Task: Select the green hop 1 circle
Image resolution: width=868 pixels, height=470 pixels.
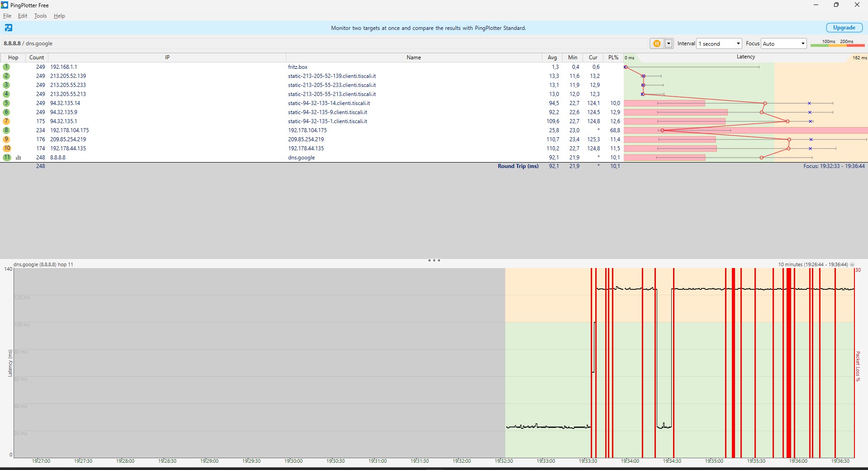Action: click(6, 67)
